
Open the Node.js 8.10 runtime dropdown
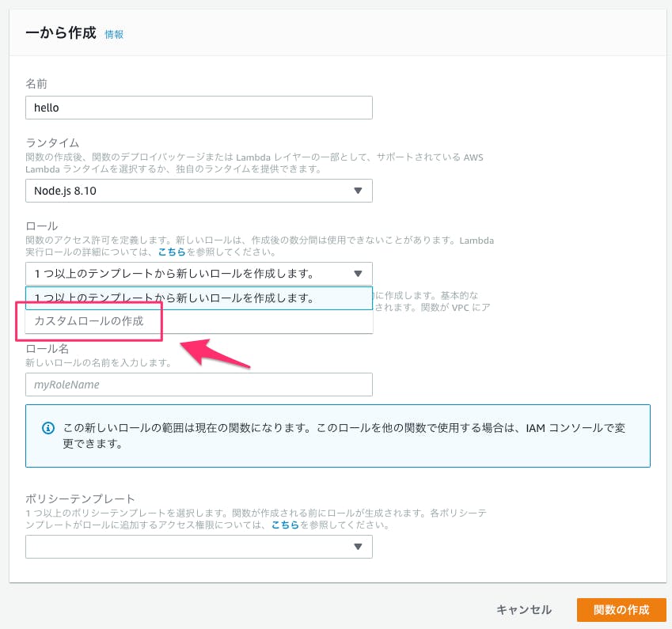click(198, 190)
